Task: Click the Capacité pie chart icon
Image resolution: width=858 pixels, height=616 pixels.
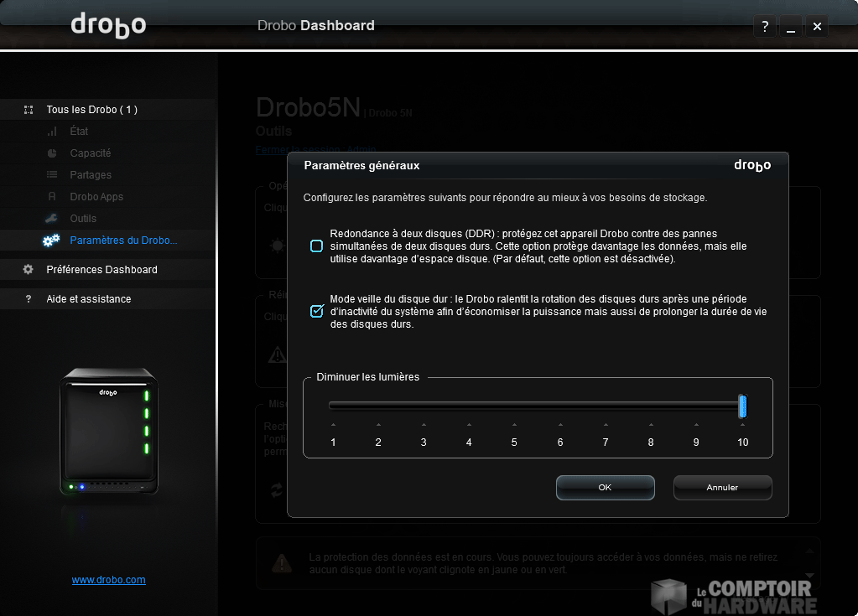Action: [x=52, y=153]
